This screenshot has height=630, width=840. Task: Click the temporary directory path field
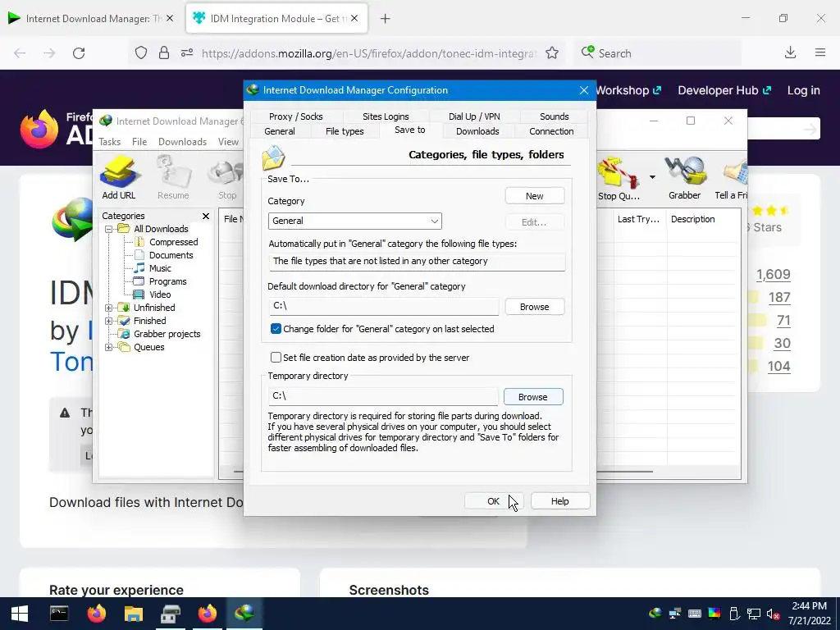coord(383,396)
